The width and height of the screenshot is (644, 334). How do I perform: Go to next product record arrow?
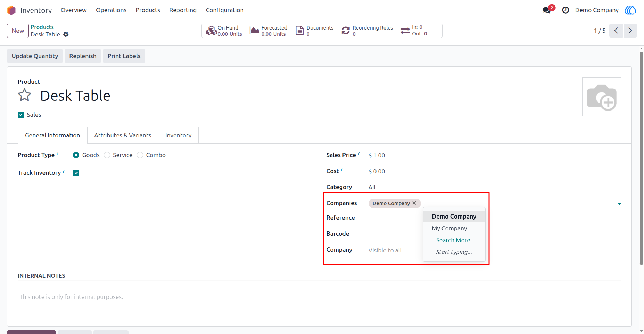click(630, 31)
